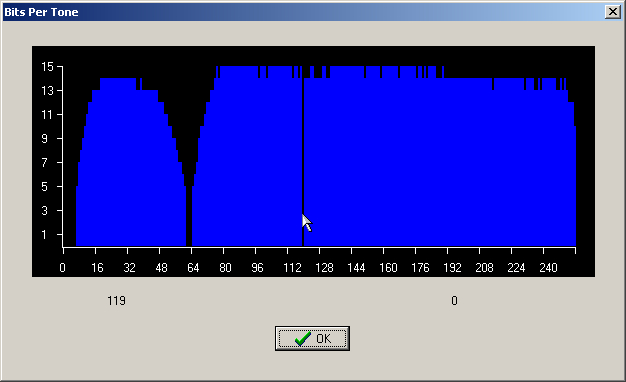Viewport: 626px width, 382px height.
Task: Click the x-axis label 32
Action: coord(129,268)
